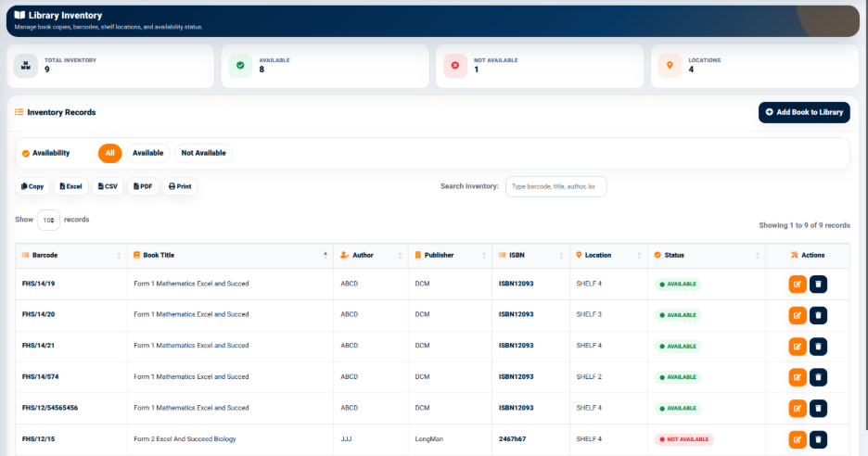Export inventory as Excel file
Image resolution: width=868 pixels, height=456 pixels.
[x=70, y=186]
